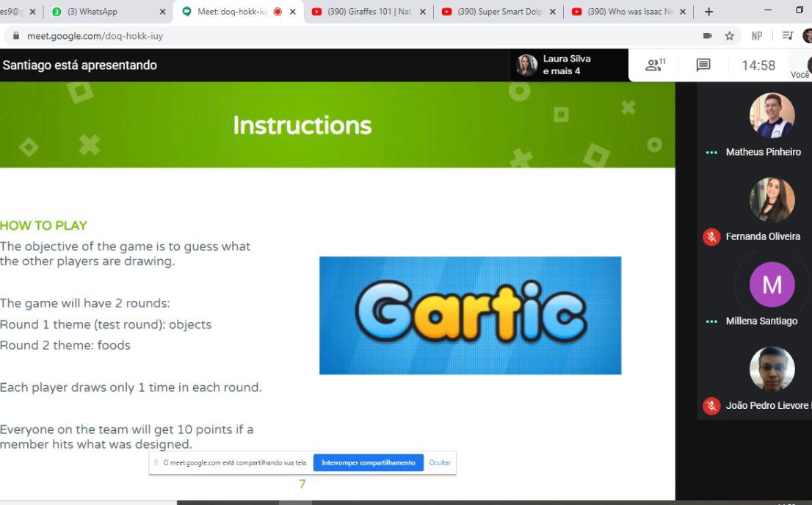
Task: Close the Super Smart Dolphin YouTube tab
Action: click(553, 12)
